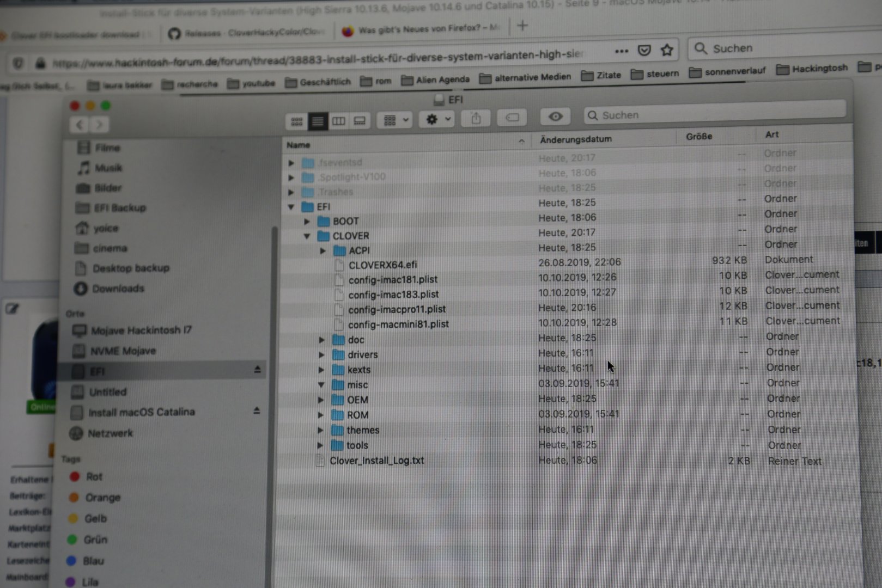
Task: Eject Install macOS Catalina volume
Action: [256, 411]
